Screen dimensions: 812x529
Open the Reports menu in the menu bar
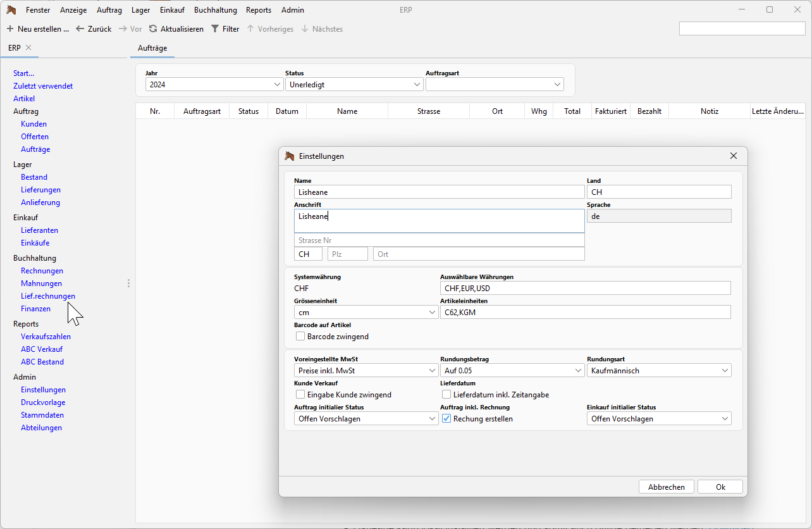[x=259, y=10]
